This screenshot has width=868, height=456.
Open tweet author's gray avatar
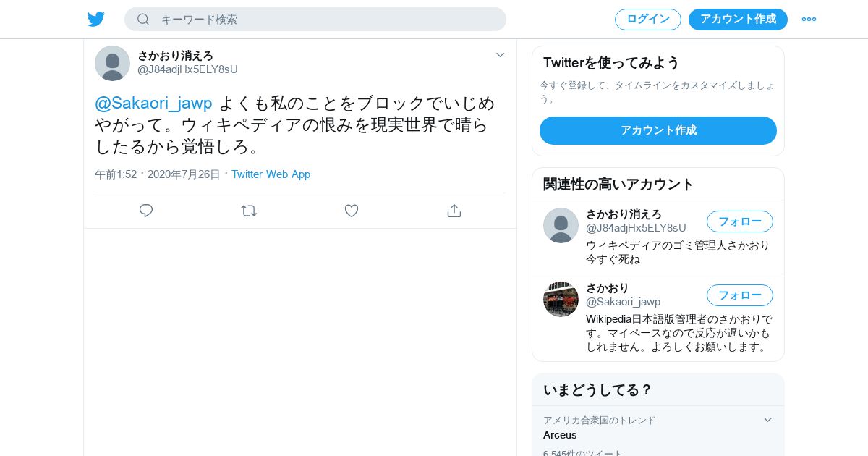[112, 63]
